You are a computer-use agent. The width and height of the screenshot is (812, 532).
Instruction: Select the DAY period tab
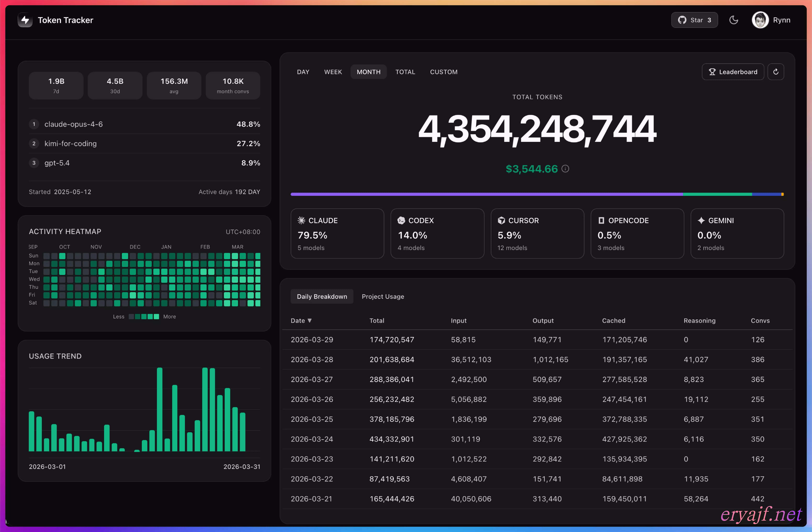[x=303, y=72]
